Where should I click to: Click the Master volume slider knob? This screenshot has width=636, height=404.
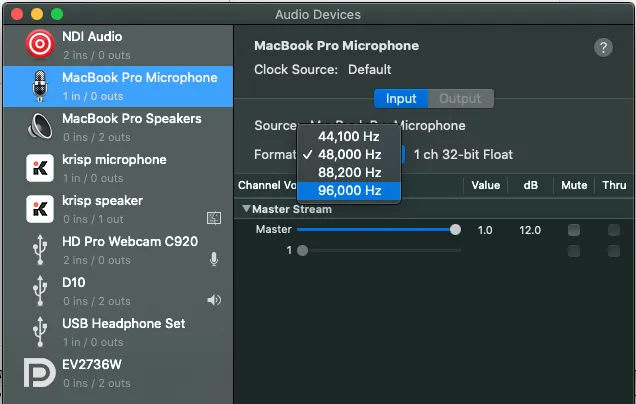[x=455, y=230]
